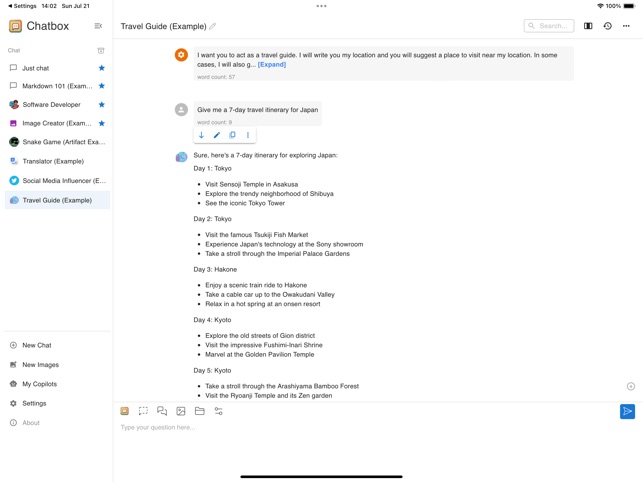Collapse the sidebar with the menu toggle icon
643x482 pixels.
click(x=98, y=26)
